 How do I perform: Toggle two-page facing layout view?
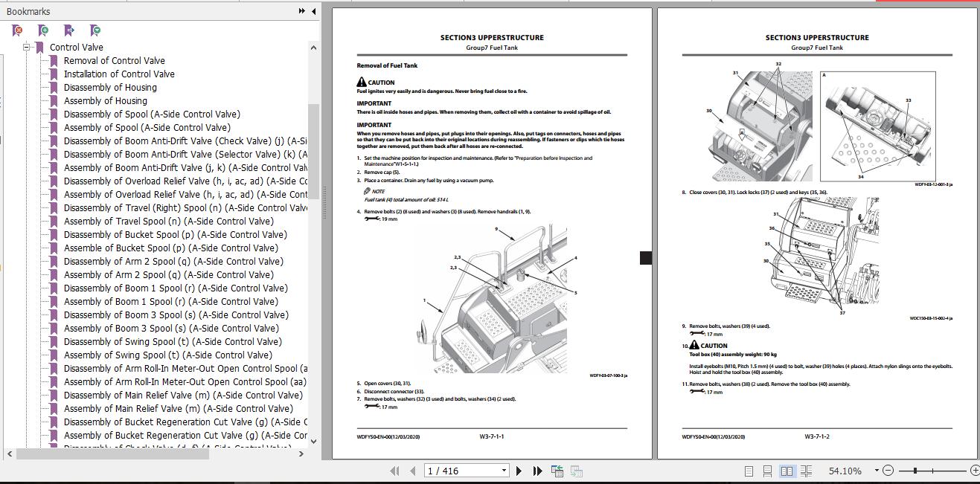[x=787, y=471]
